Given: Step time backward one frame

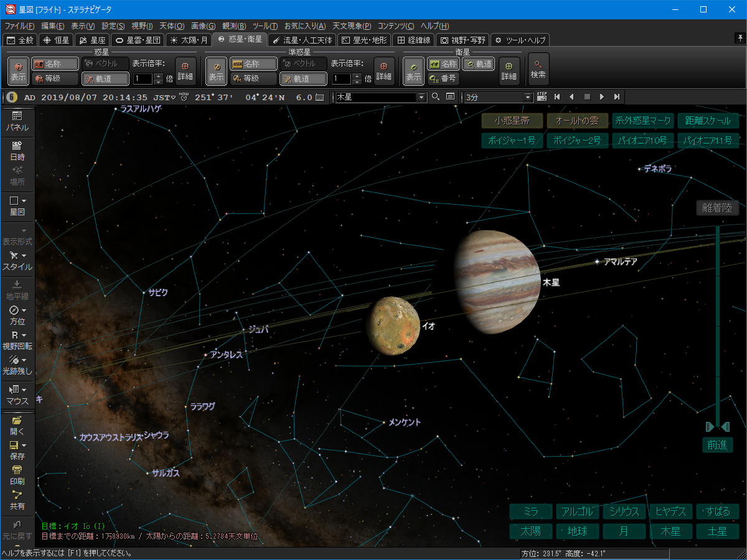Looking at the screenshot, I should tap(571, 97).
